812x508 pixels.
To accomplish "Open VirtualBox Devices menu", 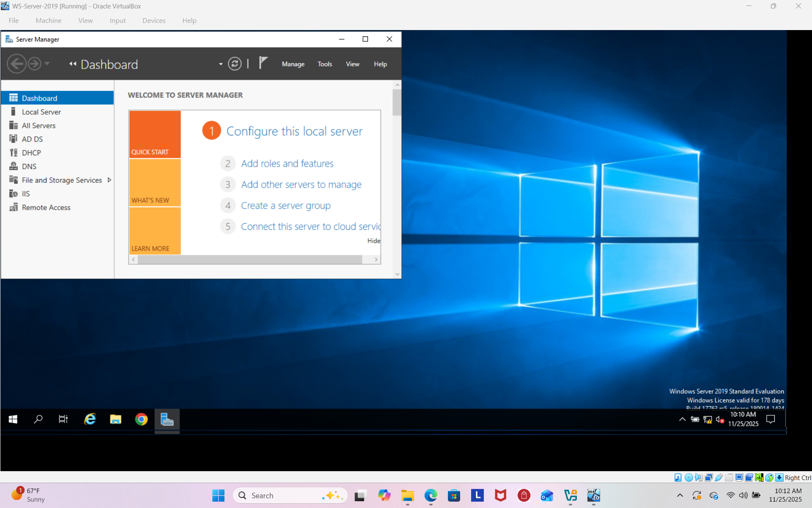I will point(154,20).
